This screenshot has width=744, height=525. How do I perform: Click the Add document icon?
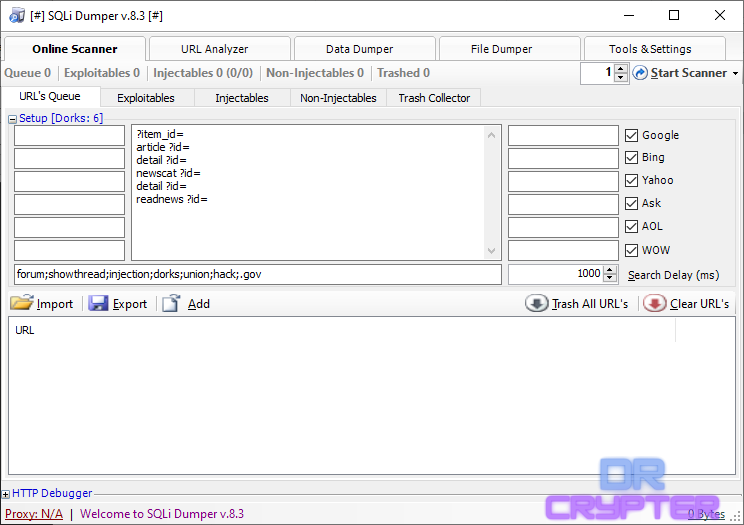[x=171, y=303]
